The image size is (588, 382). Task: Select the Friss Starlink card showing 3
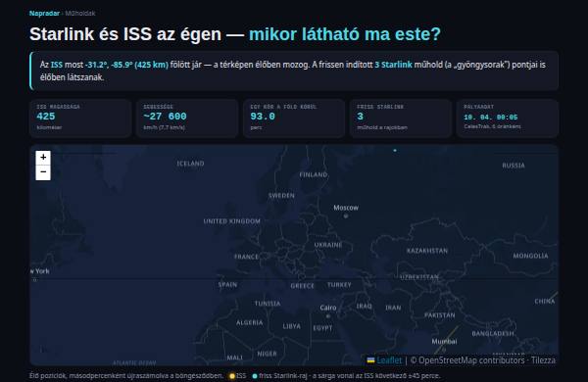[x=401, y=119]
